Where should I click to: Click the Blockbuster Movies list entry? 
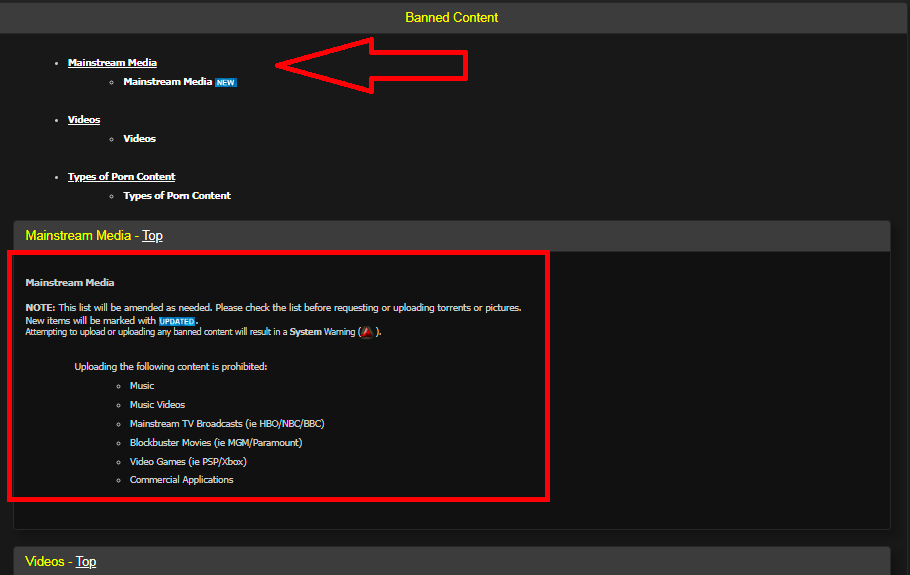pyautogui.click(x=215, y=442)
